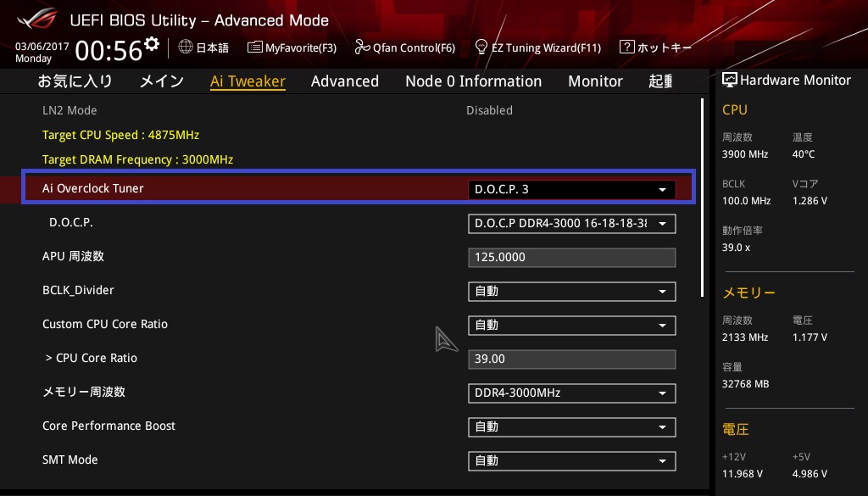
Task: Select Core Performance Boost label
Action: pyautogui.click(x=109, y=426)
